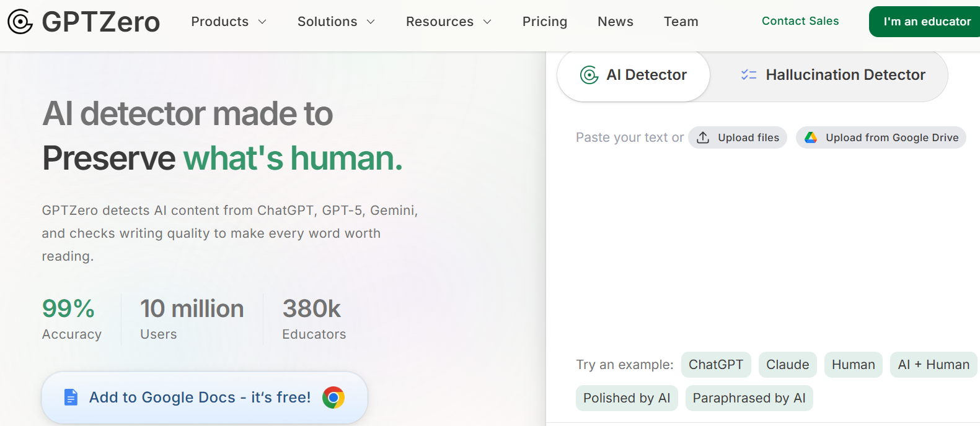Switch to the Hallucination Detector tab
The width and height of the screenshot is (980, 426).
click(832, 75)
